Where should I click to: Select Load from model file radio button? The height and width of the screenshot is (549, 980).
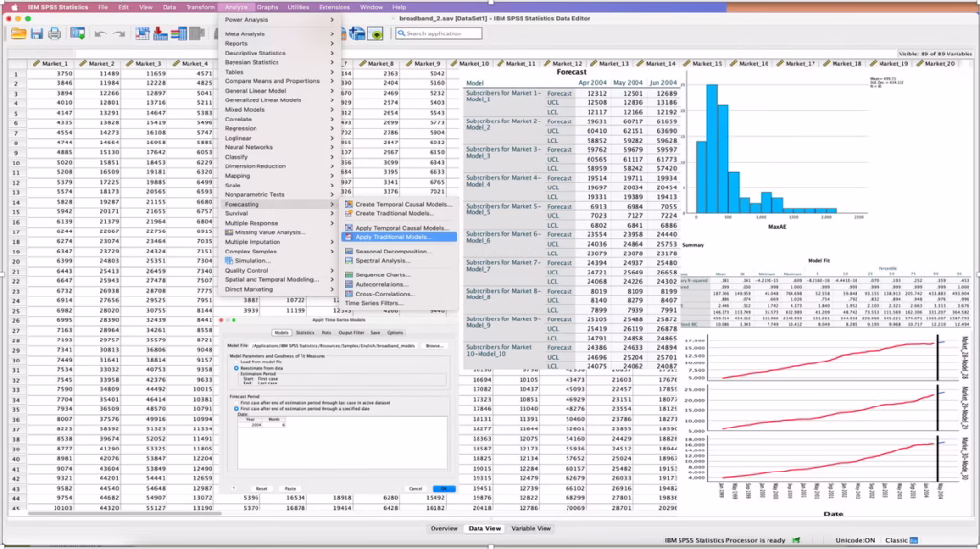(236, 362)
